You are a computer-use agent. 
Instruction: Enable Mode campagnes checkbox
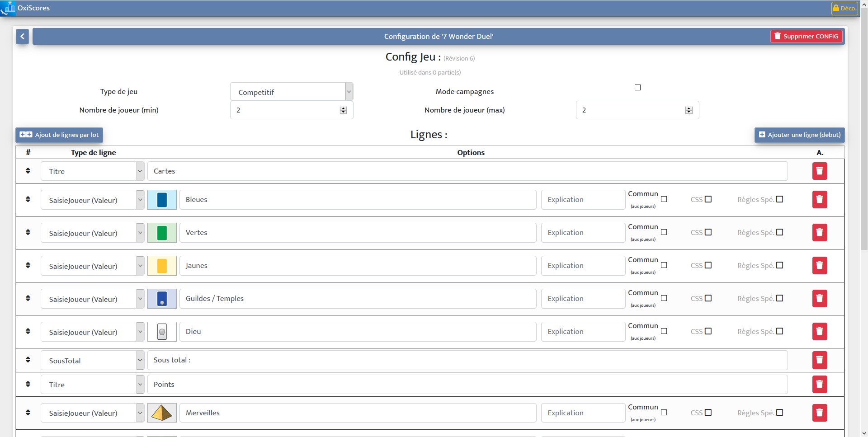[637, 87]
